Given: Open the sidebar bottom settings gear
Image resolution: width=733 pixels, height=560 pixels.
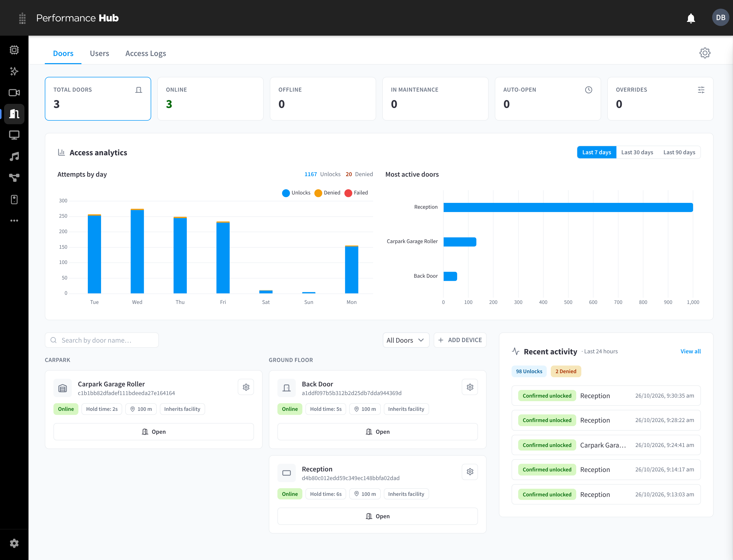Looking at the screenshot, I should [14, 543].
